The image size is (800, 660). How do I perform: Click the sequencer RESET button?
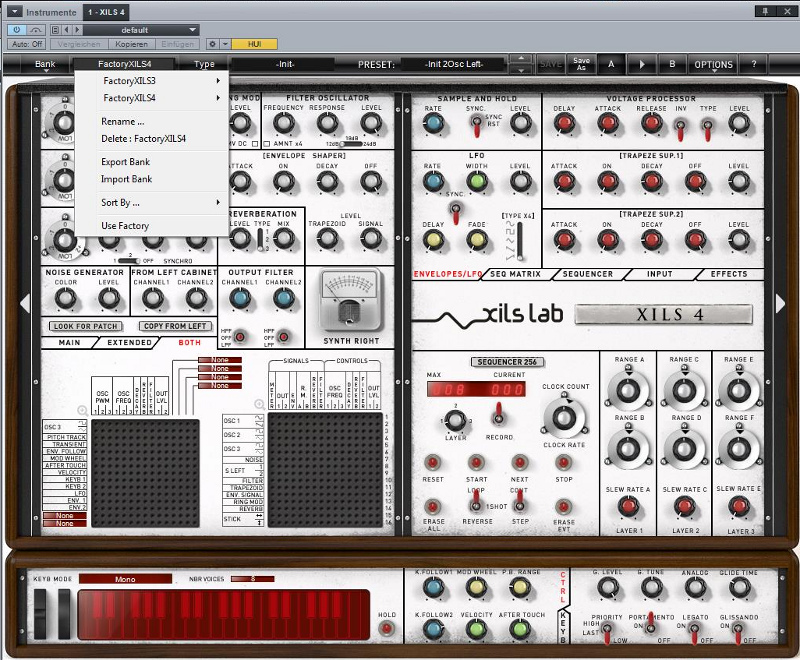(433, 463)
